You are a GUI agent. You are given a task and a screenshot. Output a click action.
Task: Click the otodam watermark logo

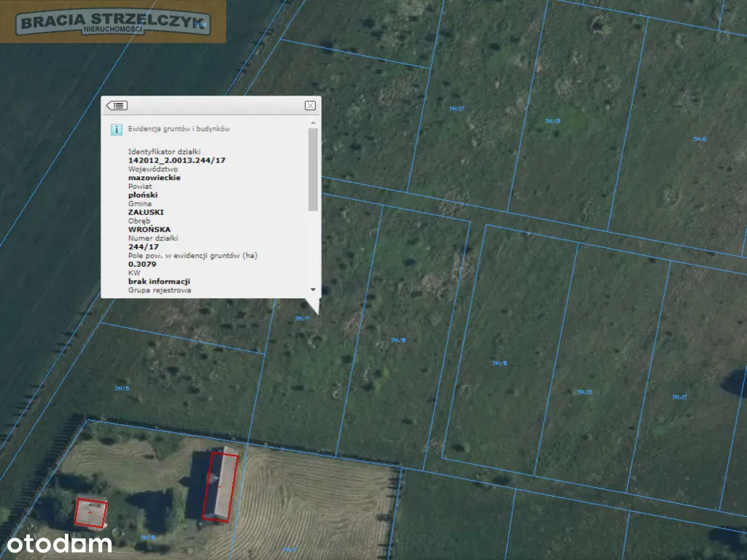point(60,543)
